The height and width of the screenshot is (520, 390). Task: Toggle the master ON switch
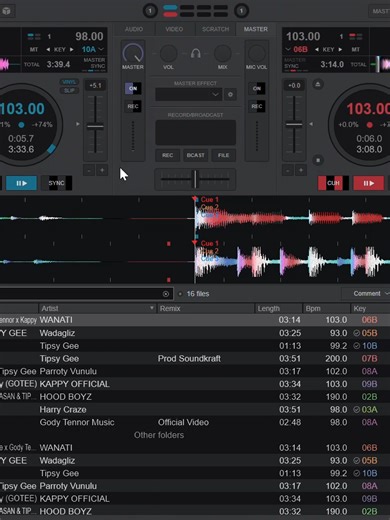pos(133,88)
